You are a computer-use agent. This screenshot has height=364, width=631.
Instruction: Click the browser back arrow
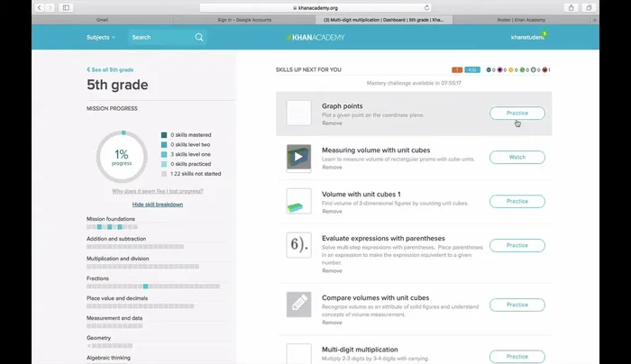[39, 7]
